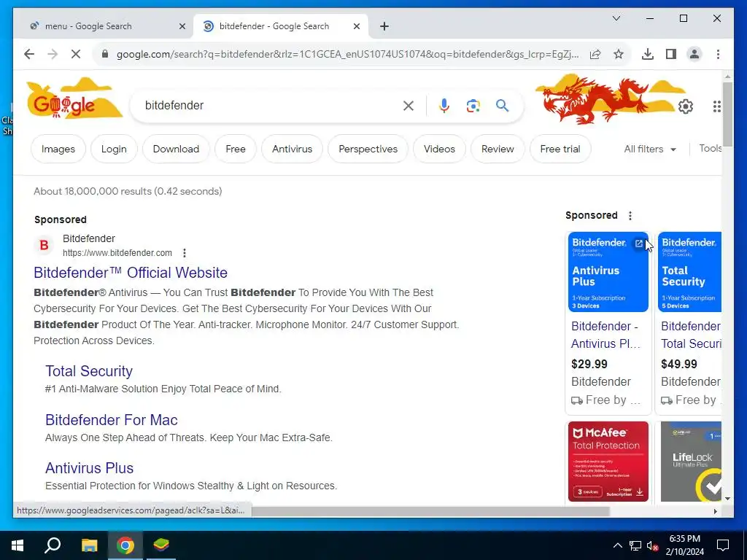Open the Bitdefender For Mac sitelink

pyautogui.click(x=112, y=420)
